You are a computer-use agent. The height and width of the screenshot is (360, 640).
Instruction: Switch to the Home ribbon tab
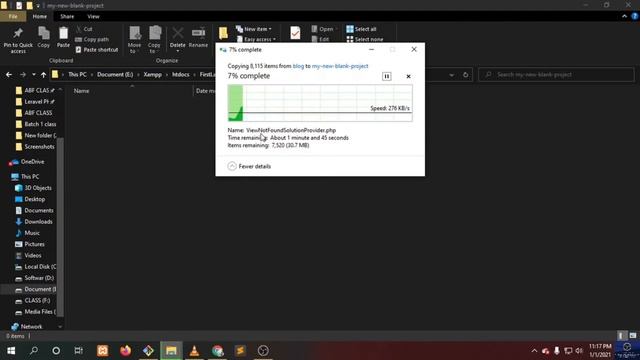click(x=40, y=16)
